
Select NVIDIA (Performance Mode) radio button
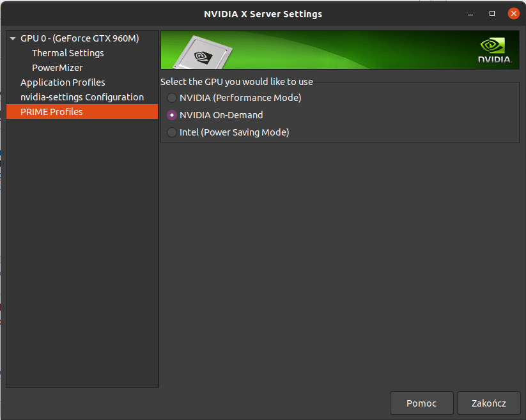(172, 98)
